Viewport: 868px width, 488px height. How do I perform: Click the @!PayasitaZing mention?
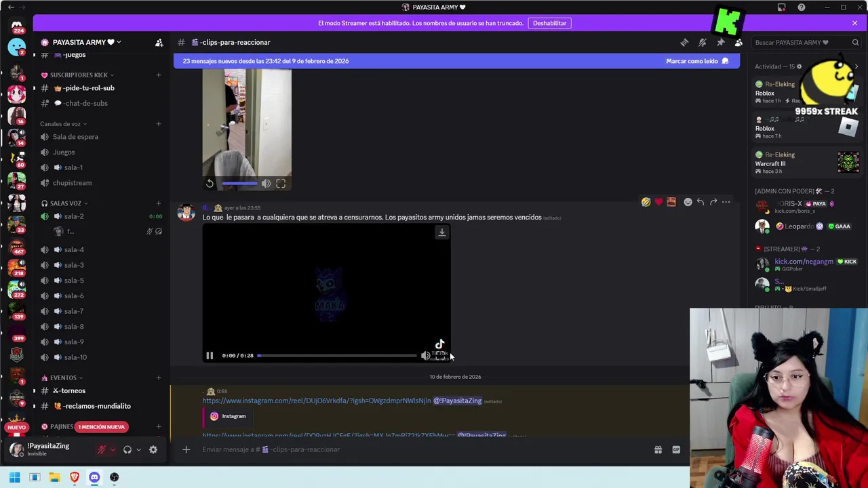click(x=457, y=401)
